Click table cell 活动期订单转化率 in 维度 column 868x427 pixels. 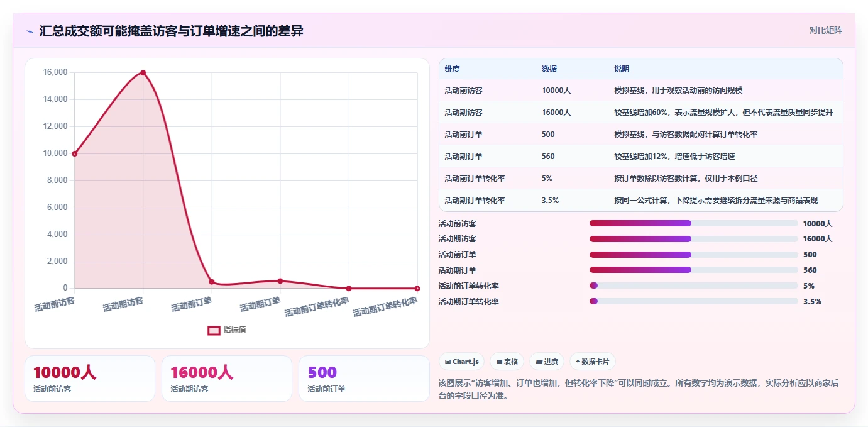coord(475,201)
